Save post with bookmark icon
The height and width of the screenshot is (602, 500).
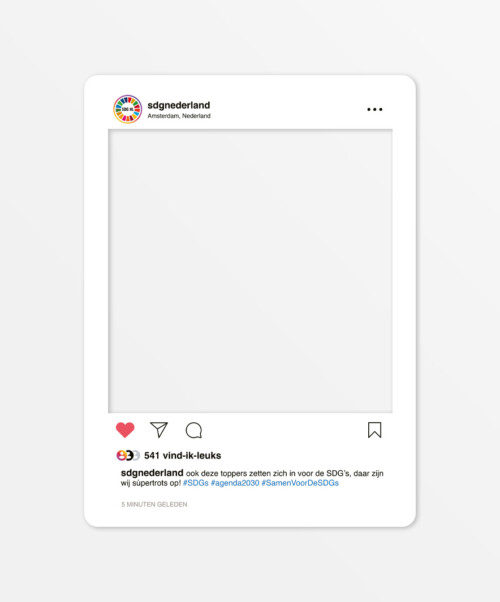(374, 430)
